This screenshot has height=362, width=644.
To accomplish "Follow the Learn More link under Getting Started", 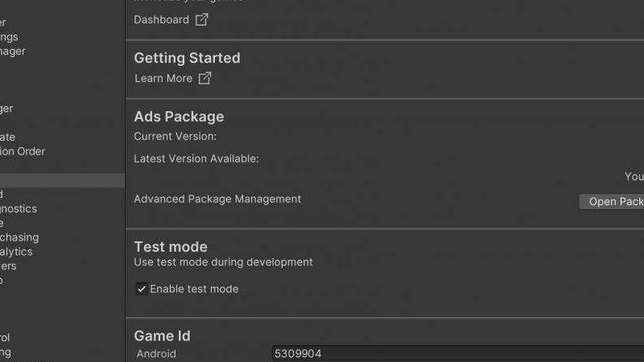I will tap(163, 78).
